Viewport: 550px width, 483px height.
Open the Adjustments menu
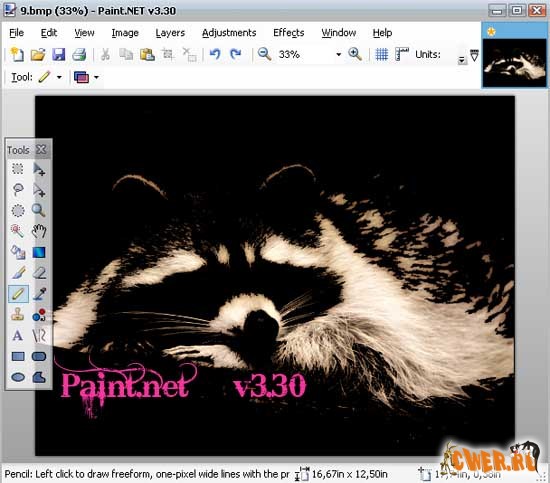coord(229,33)
